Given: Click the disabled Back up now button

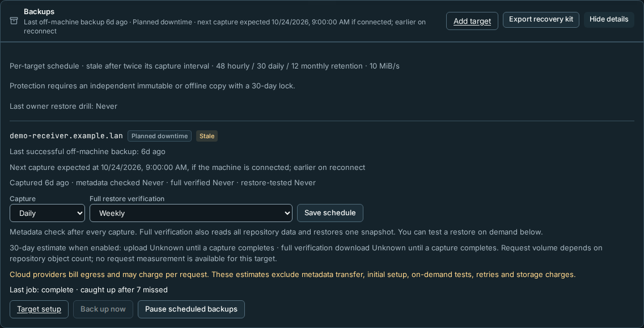Looking at the screenshot, I should [x=103, y=309].
